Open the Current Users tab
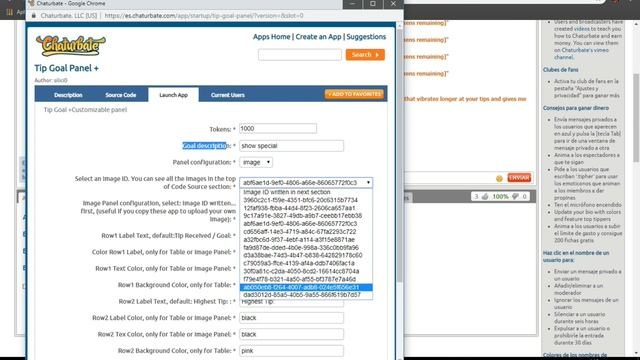 pos(228,95)
